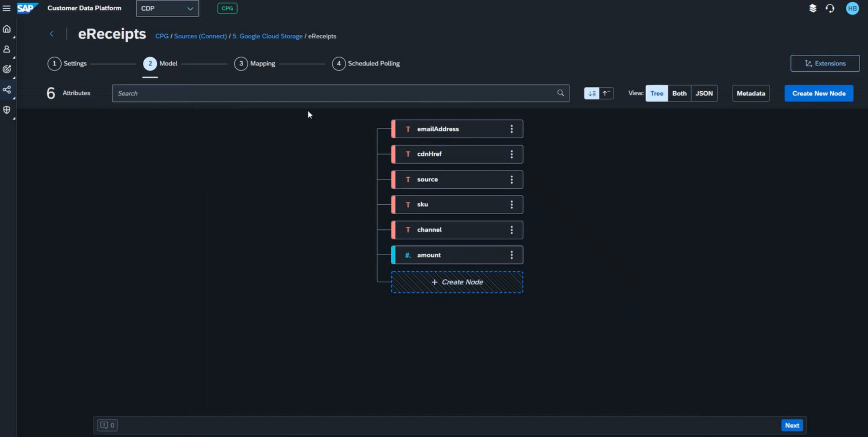Open the hamburger menu top left
868x437 pixels.
coord(7,8)
